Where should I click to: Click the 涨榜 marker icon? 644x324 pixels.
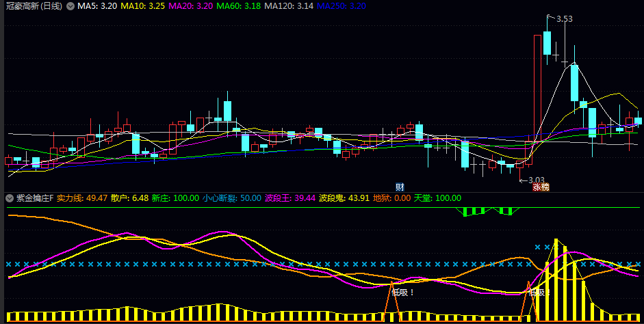click(x=541, y=186)
